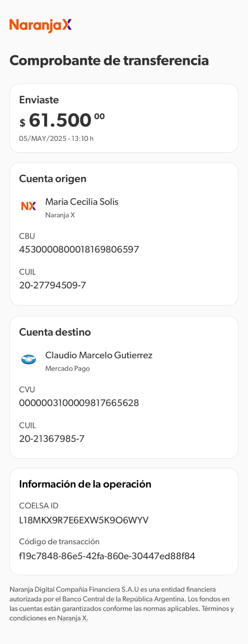Select the 61.500 amount sent

60,120
